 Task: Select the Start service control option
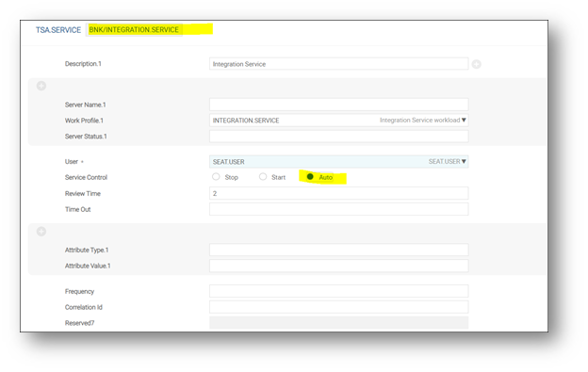[263, 176]
